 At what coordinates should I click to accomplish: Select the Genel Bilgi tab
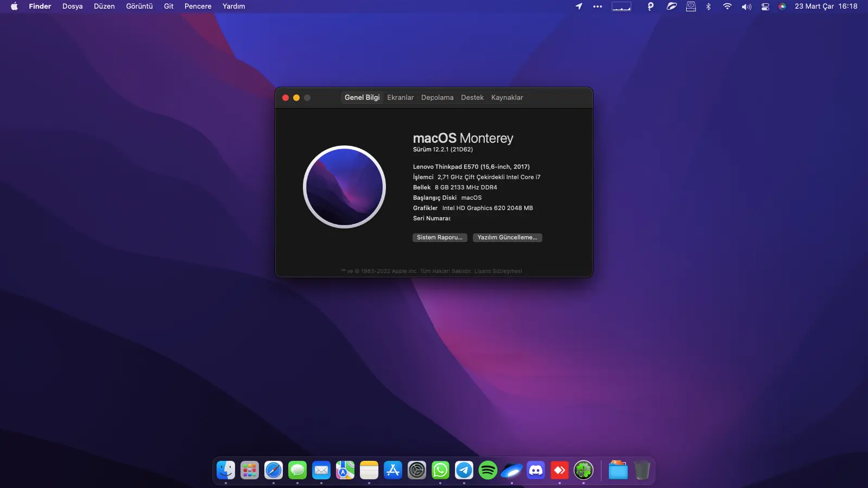tap(362, 98)
